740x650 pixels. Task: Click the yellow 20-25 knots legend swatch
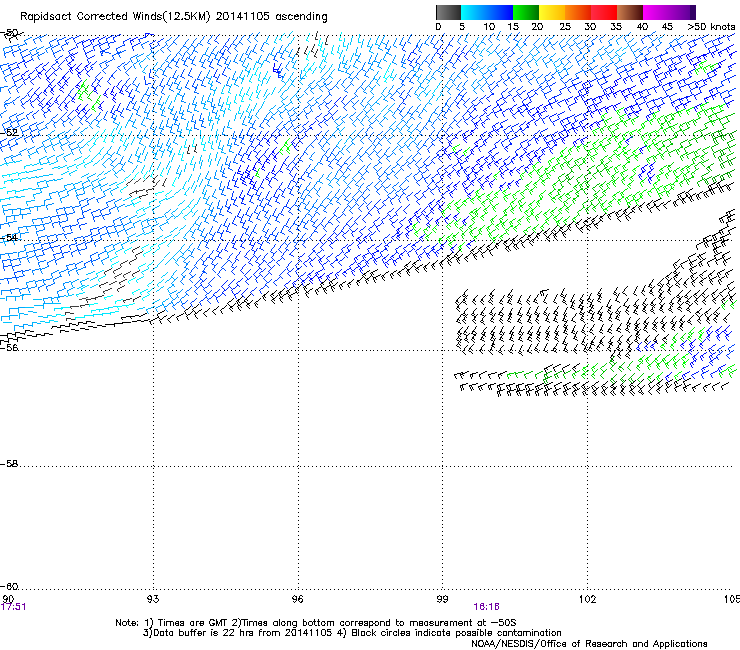tap(552, 12)
